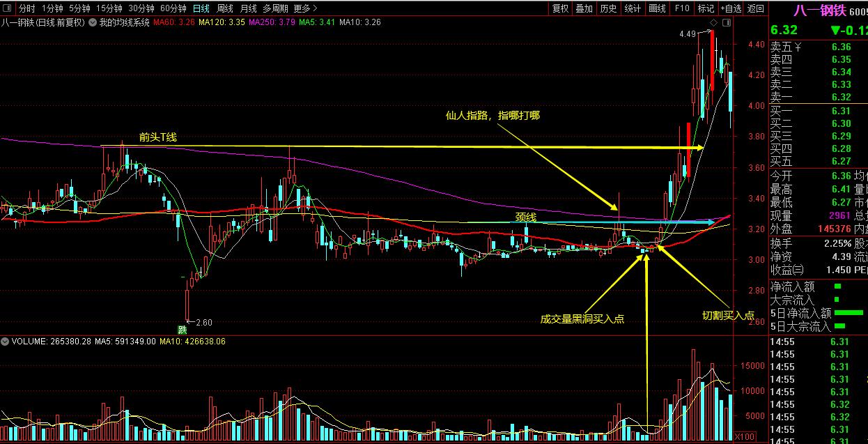Click the 最高 value 6.41

click(x=841, y=190)
